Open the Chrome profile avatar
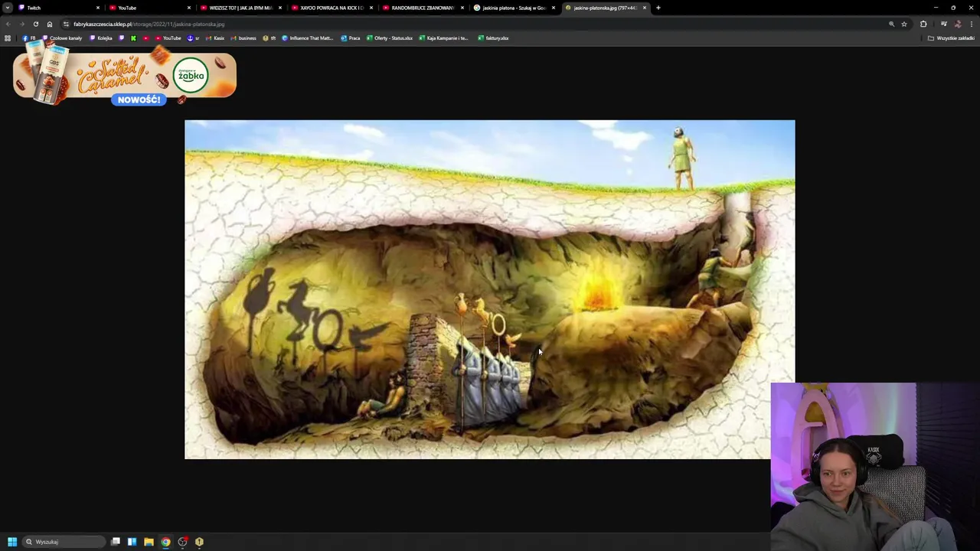This screenshot has height=551, width=980. coord(958,24)
